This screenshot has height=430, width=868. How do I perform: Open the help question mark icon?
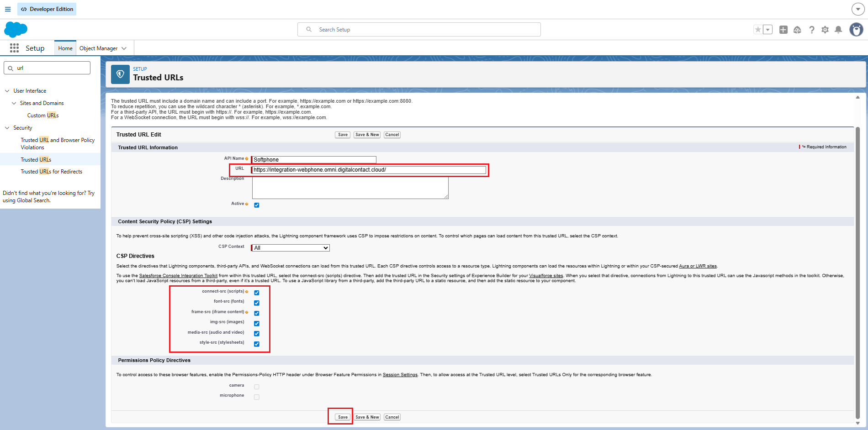[x=812, y=30]
